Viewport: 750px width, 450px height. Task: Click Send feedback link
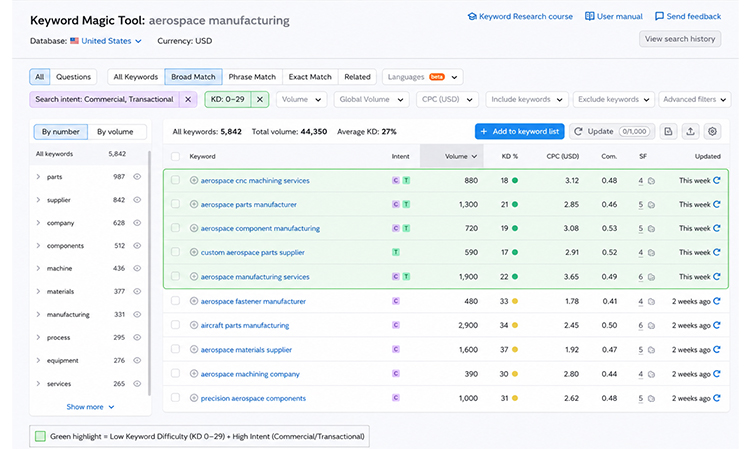tap(688, 16)
